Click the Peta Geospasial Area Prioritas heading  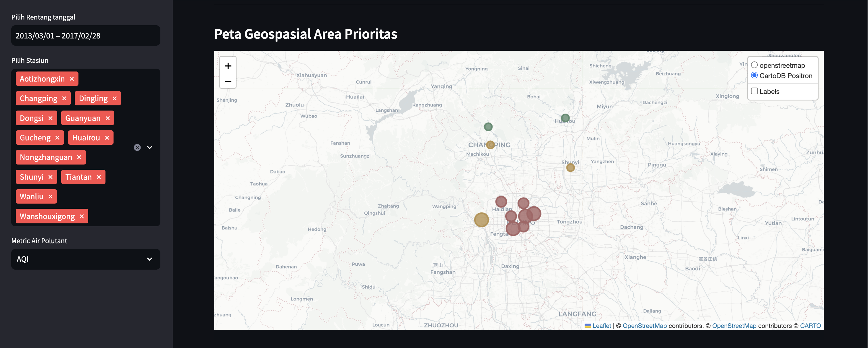point(306,34)
